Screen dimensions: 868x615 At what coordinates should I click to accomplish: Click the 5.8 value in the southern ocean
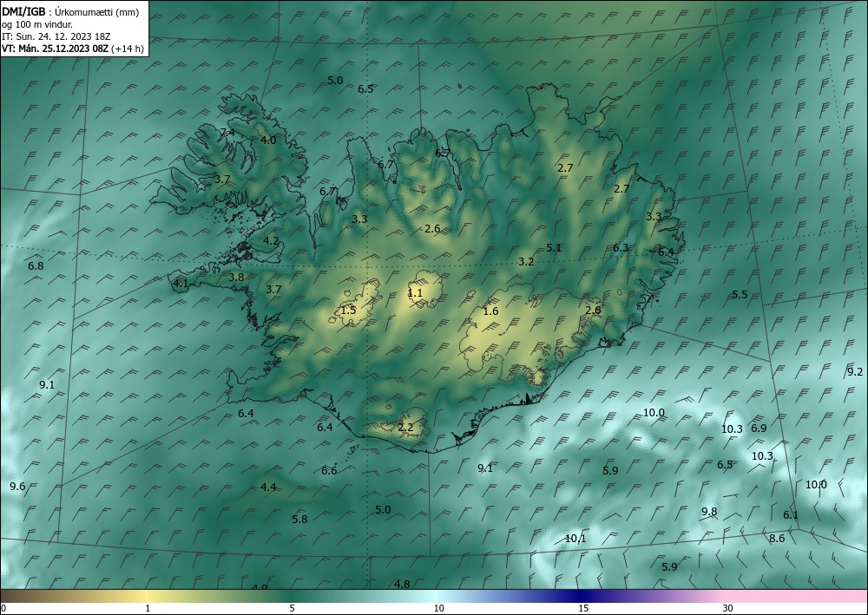pyautogui.click(x=299, y=520)
